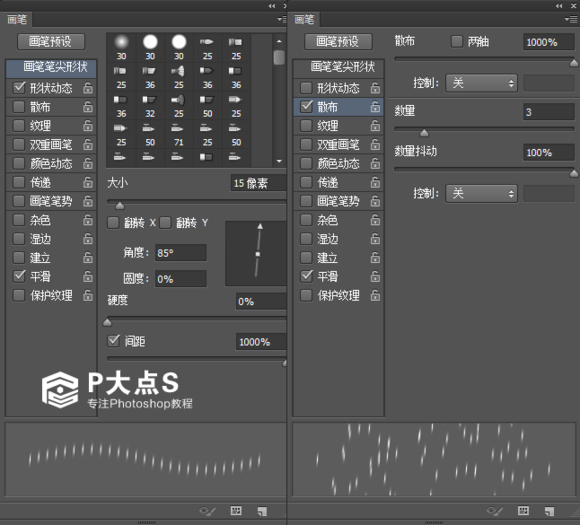Open the left brush panel flyout menu icon

point(282,19)
